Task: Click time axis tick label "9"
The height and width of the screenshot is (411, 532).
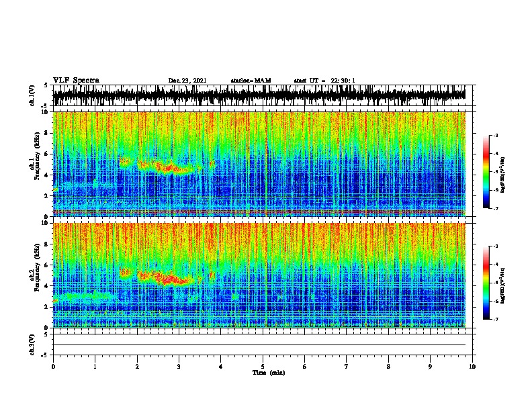Action: tap(430, 367)
